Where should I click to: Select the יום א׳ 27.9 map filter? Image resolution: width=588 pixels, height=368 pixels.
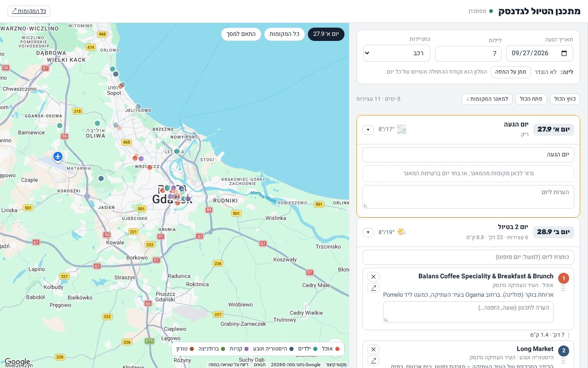click(x=326, y=34)
